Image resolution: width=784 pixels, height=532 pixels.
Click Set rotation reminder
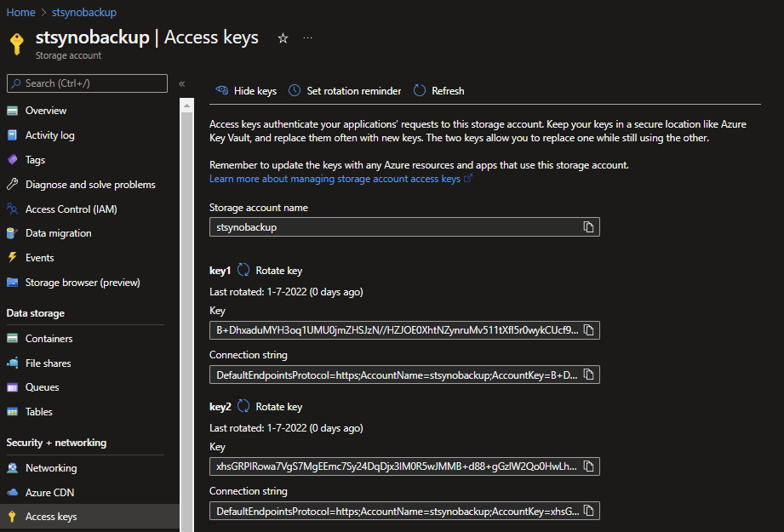pos(345,91)
